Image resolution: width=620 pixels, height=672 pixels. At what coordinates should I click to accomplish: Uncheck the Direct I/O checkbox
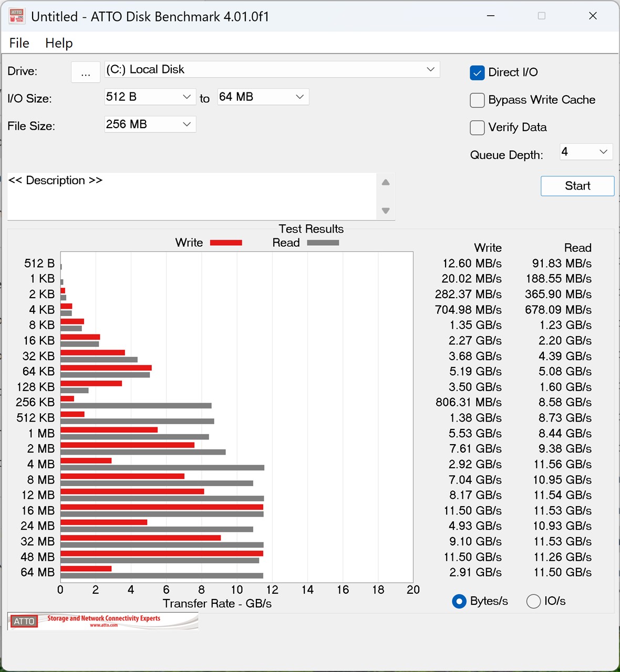coord(477,72)
